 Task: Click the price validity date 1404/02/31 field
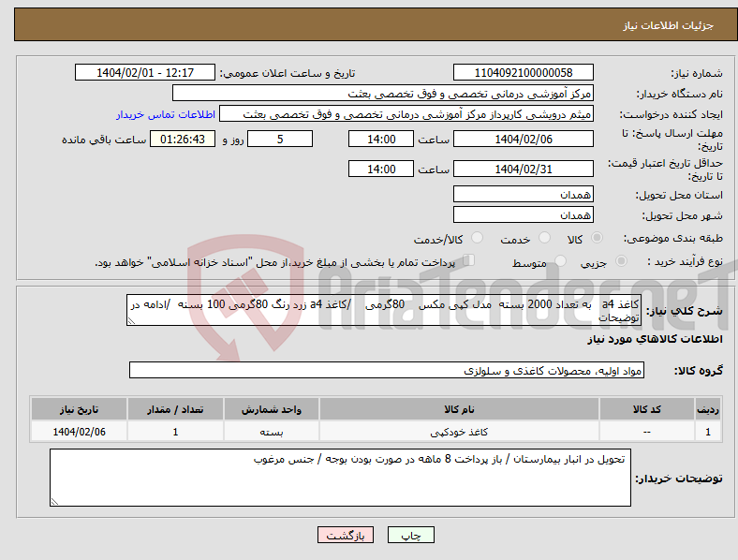point(524,169)
